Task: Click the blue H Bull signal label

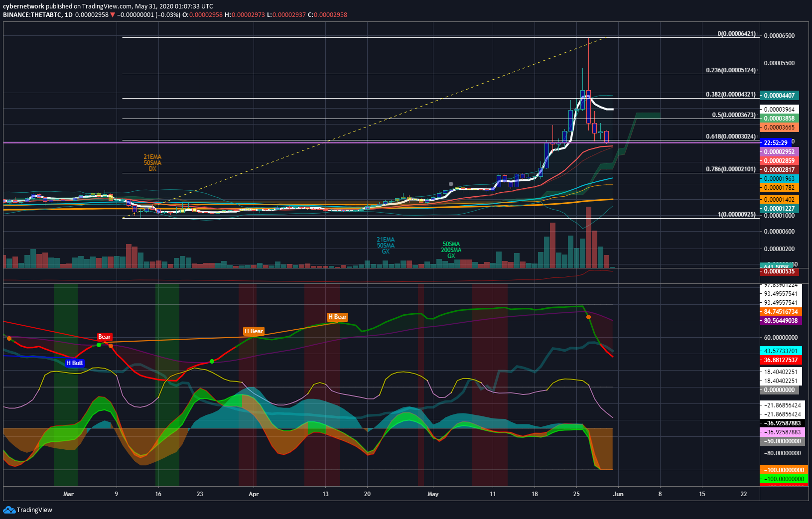Action: (x=75, y=363)
